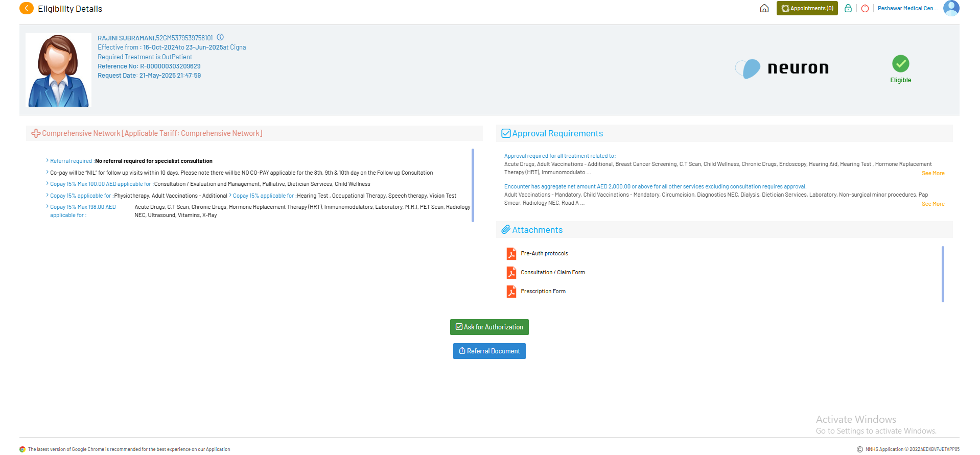Open the Home icon in header
Image resolution: width=980 pixels, height=455 pixels.
[x=764, y=8]
